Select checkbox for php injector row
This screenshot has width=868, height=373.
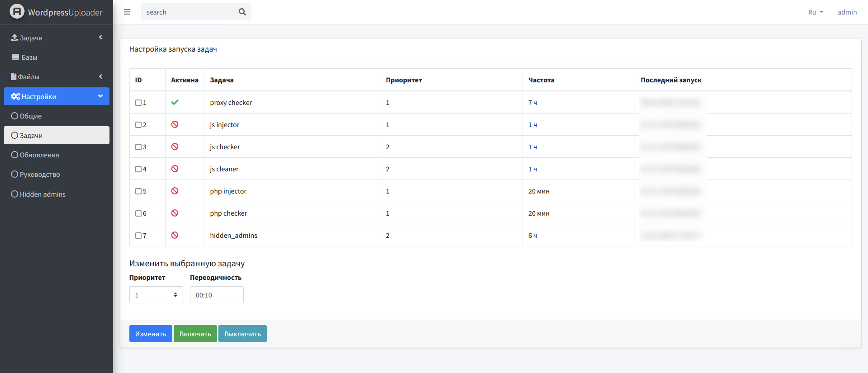click(138, 191)
